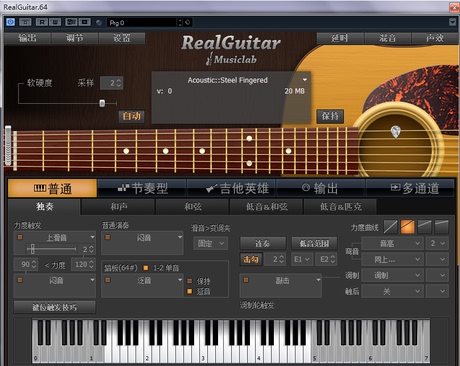This screenshot has height=366, width=460.
Task: Select the fourth flattest velocity curve icon
Action: coord(441,227)
